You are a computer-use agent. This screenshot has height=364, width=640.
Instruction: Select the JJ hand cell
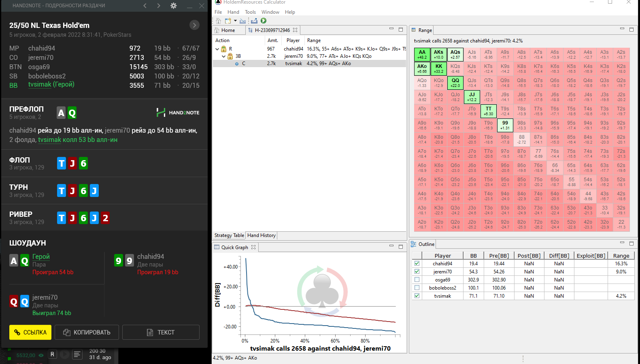point(472,97)
